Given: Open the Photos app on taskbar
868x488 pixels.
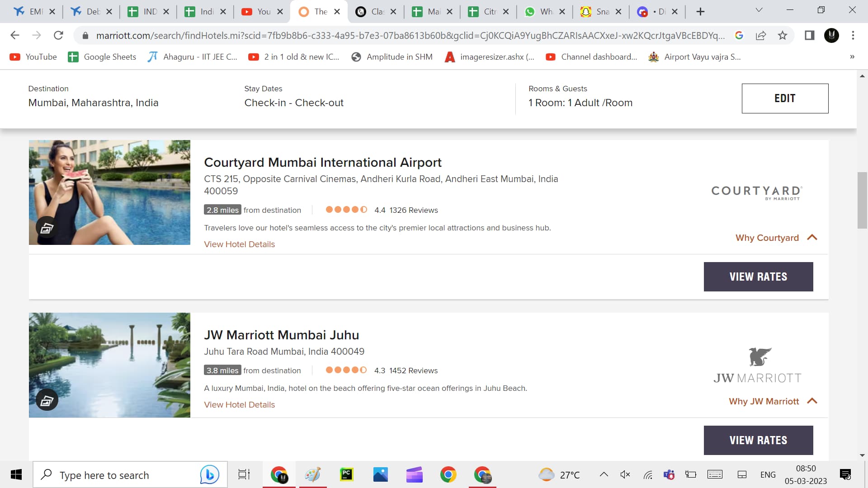Looking at the screenshot, I should coord(381,474).
